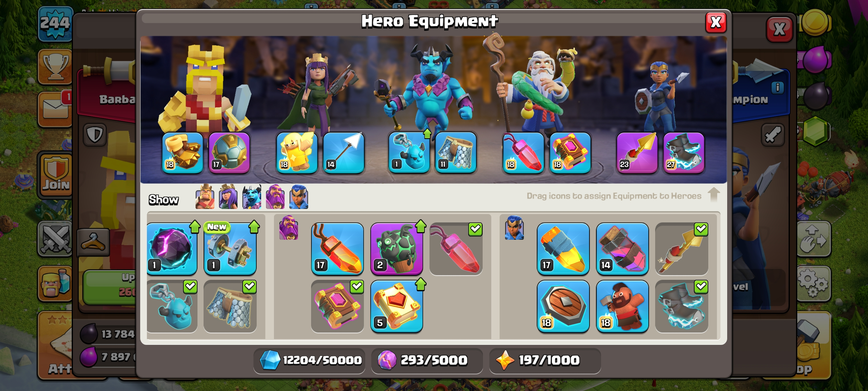Image resolution: width=868 pixels, height=391 pixels.
Task: Show Minion Prince equipment filter
Action: (252, 197)
